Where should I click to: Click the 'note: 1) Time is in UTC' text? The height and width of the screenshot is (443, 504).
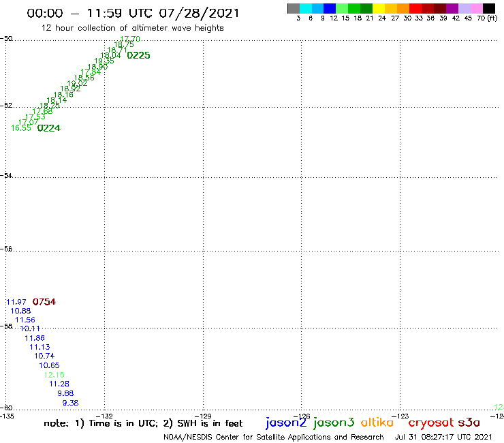coord(101,423)
